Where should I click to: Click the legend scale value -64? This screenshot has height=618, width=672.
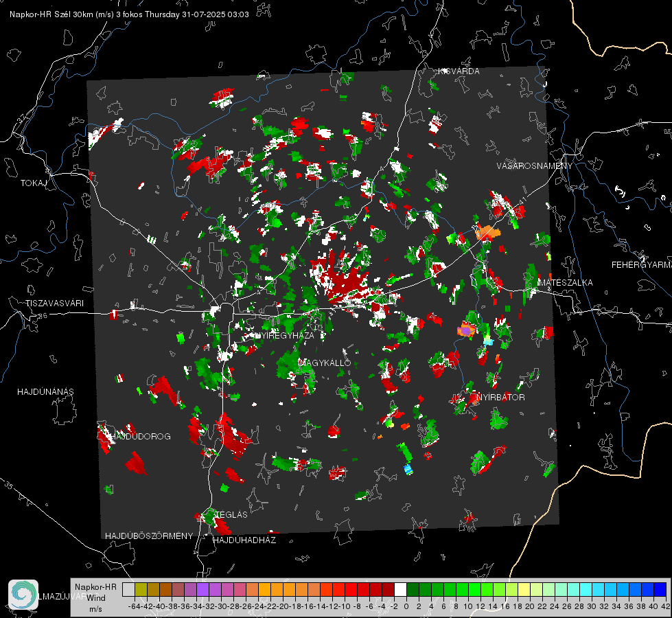pos(134,606)
